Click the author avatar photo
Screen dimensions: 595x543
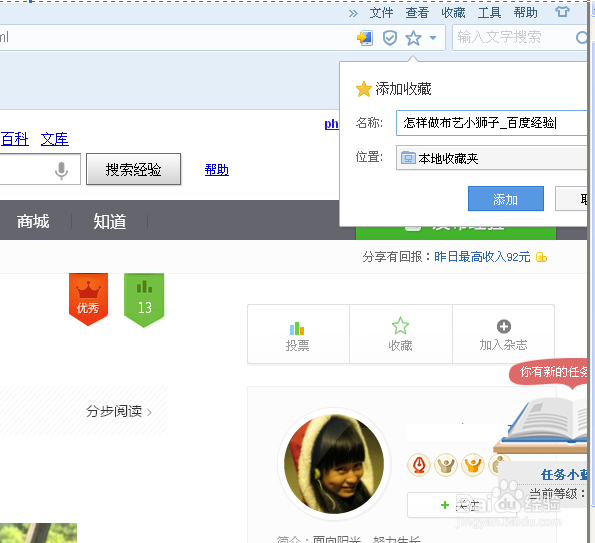pos(334,464)
